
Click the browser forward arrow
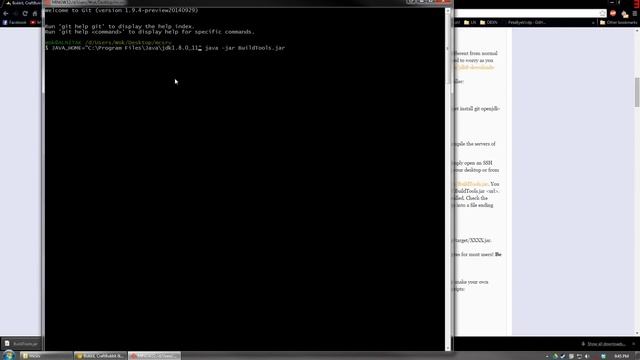(15, 13)
